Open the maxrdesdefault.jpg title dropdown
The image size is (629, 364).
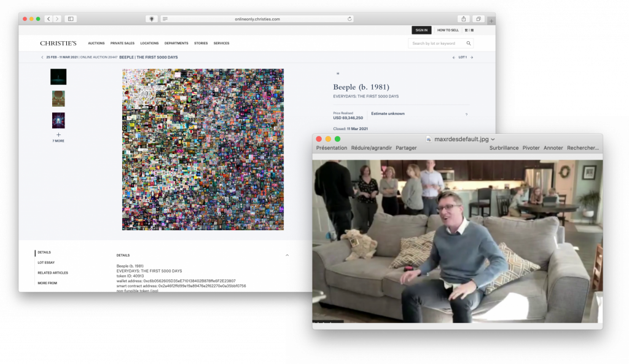click(493, 139)
